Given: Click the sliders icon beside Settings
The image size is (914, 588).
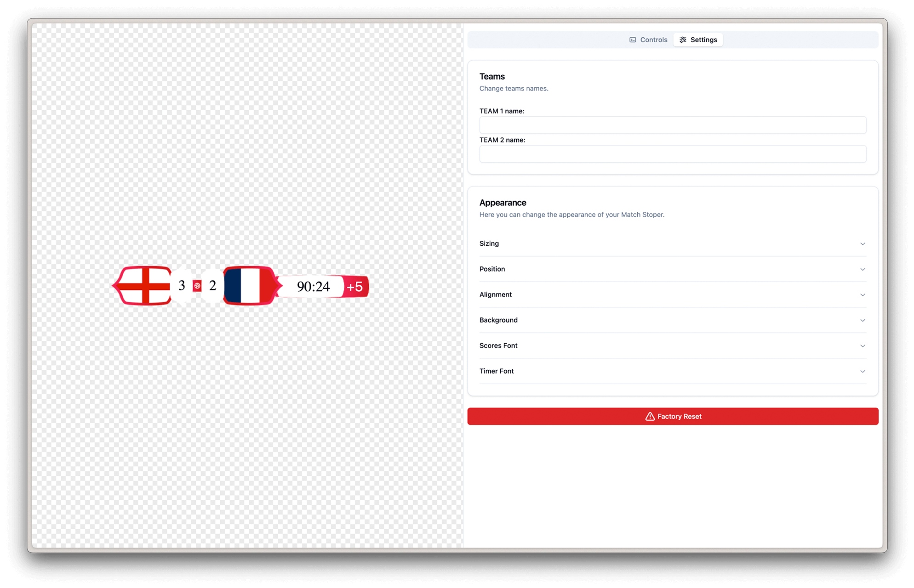Looking at the screenshot, I should [683, 40].
